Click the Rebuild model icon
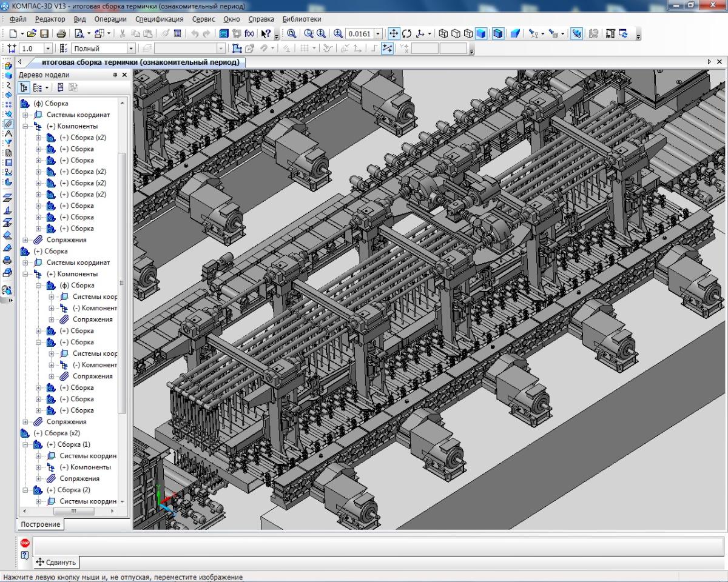This screenshot has width=728, height=582. [x=622, y=34]
